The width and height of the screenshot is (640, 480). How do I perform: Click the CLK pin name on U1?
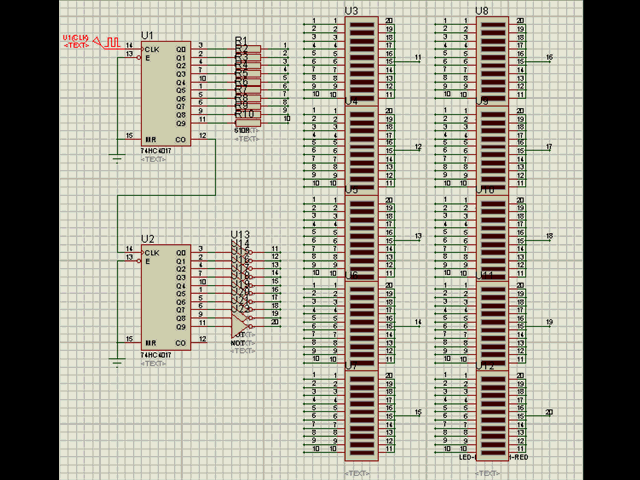152,49
